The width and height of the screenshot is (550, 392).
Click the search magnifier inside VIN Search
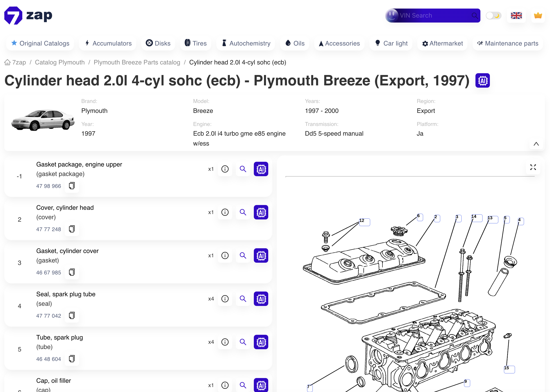[475, 15]
